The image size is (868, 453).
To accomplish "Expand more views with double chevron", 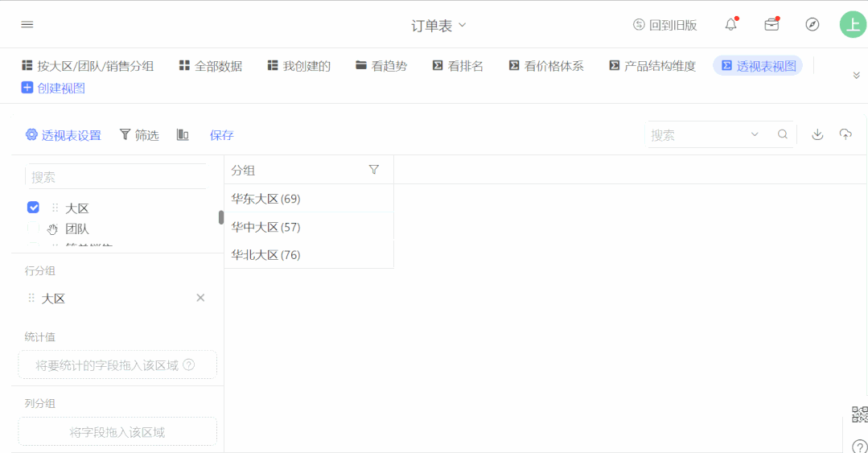I will click(x=856, y=76).
